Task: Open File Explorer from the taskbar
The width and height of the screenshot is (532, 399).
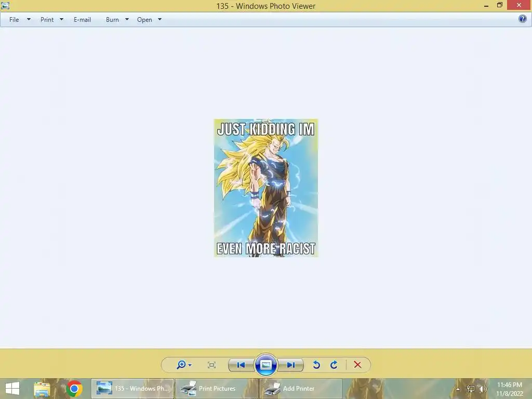Action: (42, 389)
